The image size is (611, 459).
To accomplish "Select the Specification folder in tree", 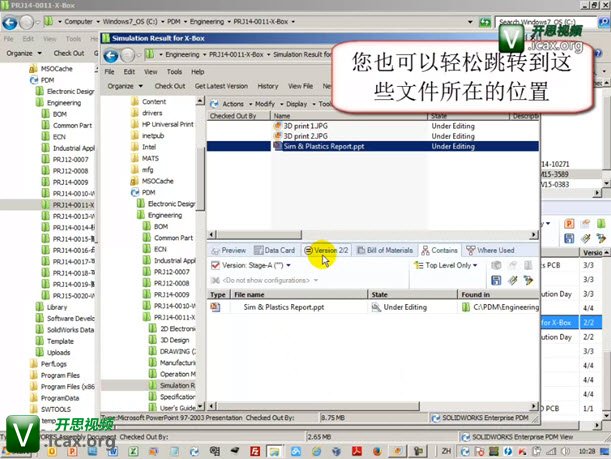I will pos(177,397).
